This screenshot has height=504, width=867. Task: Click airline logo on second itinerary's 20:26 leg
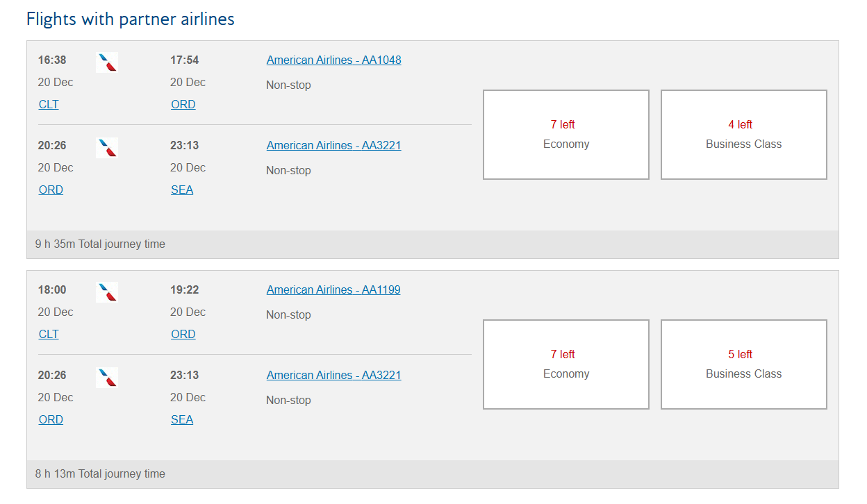(x=107, y=378)
